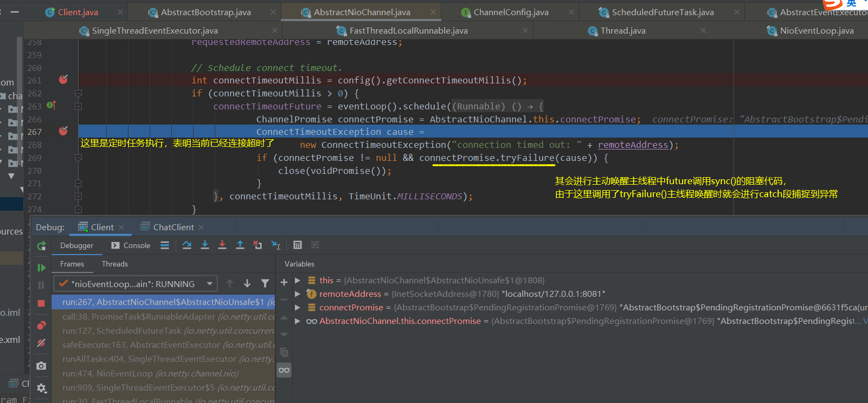This screenshot has width=868, height=403.
Task: Toggle breakpoint on line 267
Action: pyautogui.click(x=63, y=132)
